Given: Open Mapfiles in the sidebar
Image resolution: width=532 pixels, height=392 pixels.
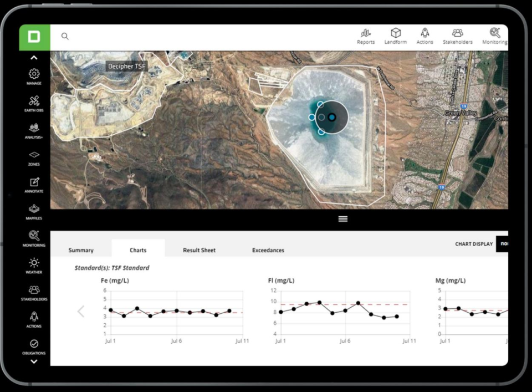Looking at the screenshot, I should [34, 212].
